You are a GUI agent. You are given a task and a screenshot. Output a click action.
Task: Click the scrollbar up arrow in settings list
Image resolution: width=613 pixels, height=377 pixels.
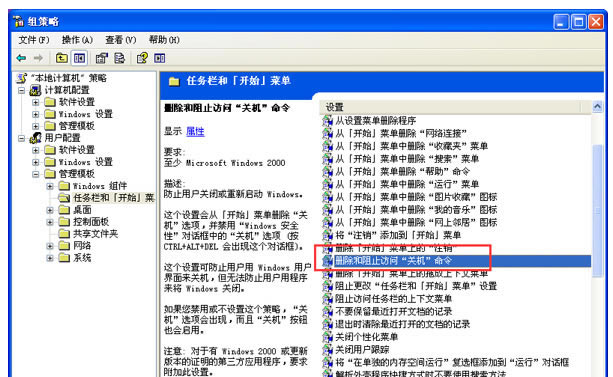[597, 107]
